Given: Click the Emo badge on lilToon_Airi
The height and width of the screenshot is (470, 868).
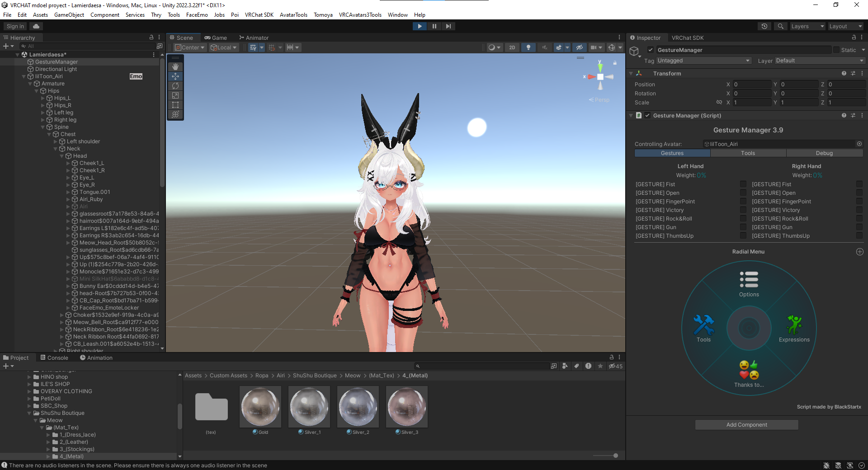Looking at the screenshot, I should coord(136,76).
